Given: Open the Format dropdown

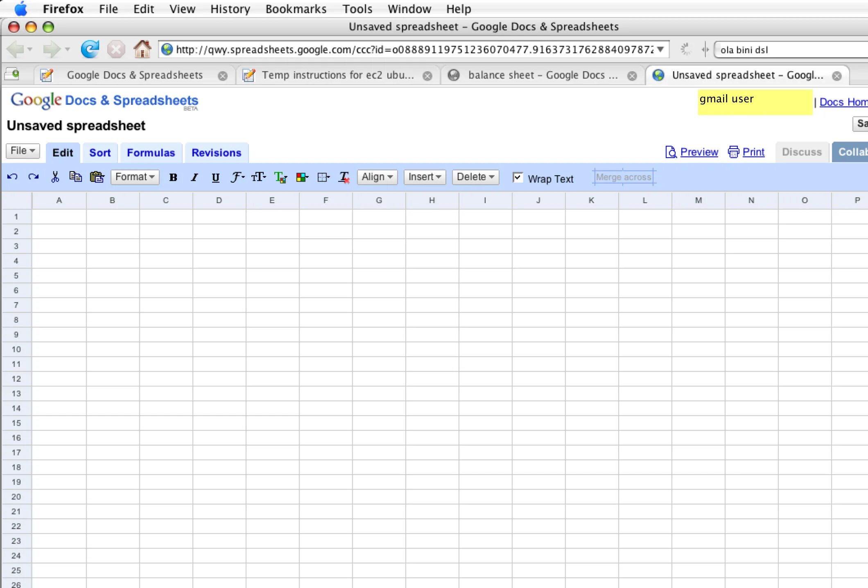Looking at the screenshot, I should click(x=135, y=177).
